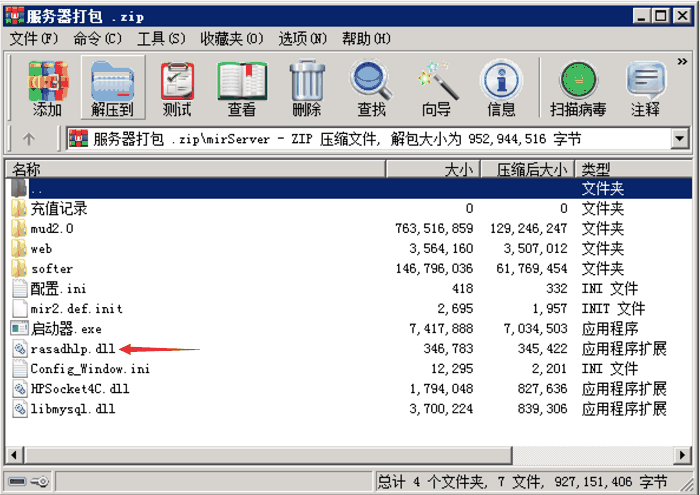
Task: Click the horizontal scrollbar thumb
Action: 267,455
